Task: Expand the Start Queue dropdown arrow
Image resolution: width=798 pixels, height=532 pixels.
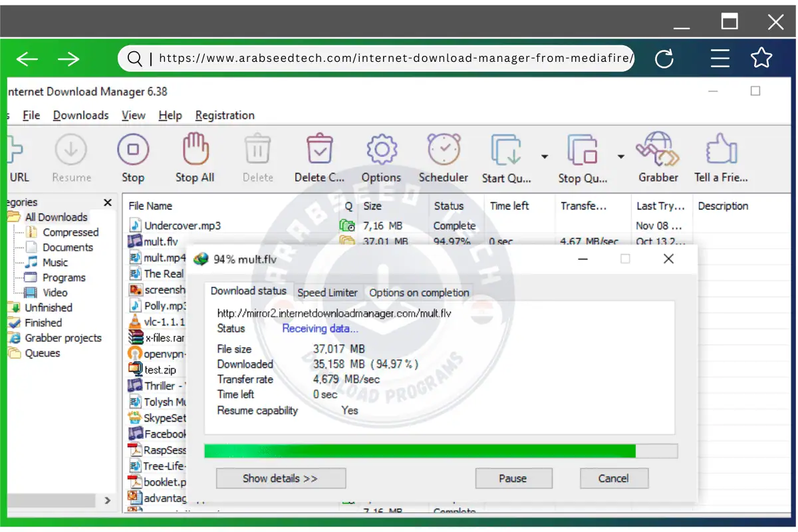Action: [545, 157]
